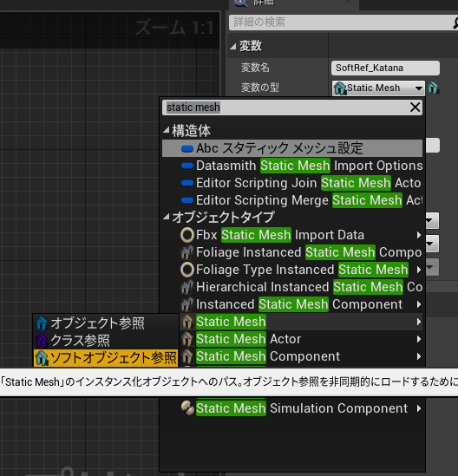Collapse the オブジェクトタイプ category
Image resolution: width=458 pixels, height=476 pixels.
pos(167,217)
